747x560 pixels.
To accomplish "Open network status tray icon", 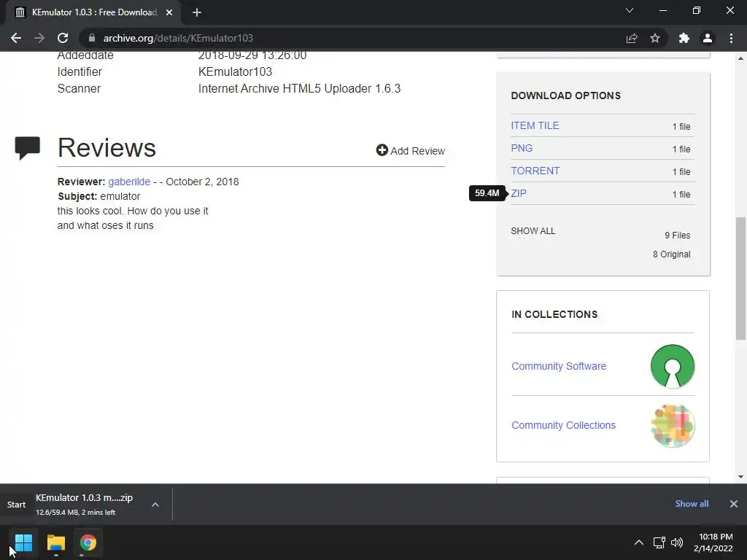I will 659,542.
